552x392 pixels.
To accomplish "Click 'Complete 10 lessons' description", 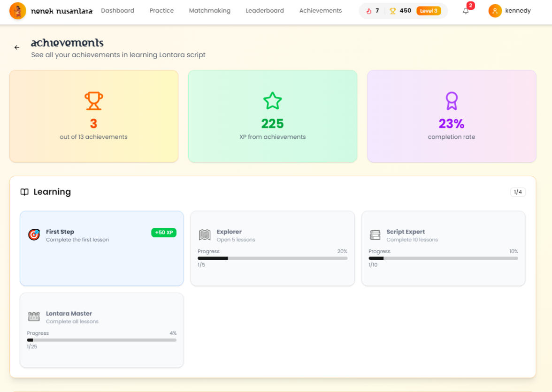I will [412, 240].
